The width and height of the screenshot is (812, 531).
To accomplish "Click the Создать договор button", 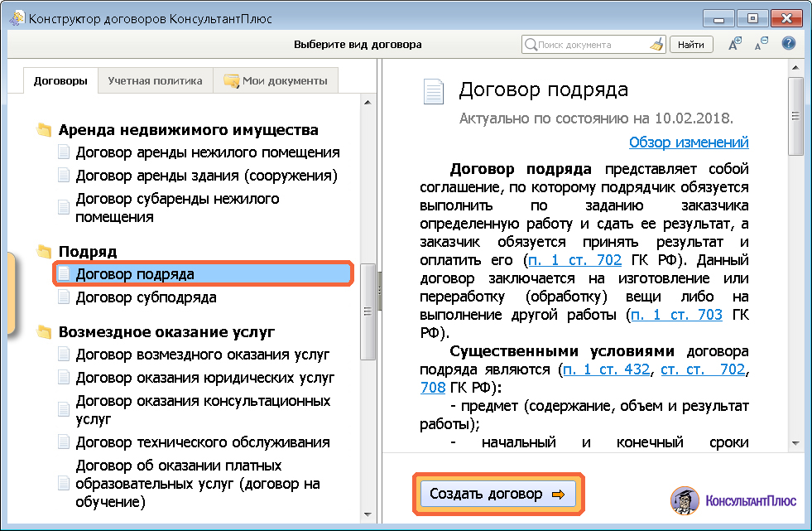I will point(497,495).
